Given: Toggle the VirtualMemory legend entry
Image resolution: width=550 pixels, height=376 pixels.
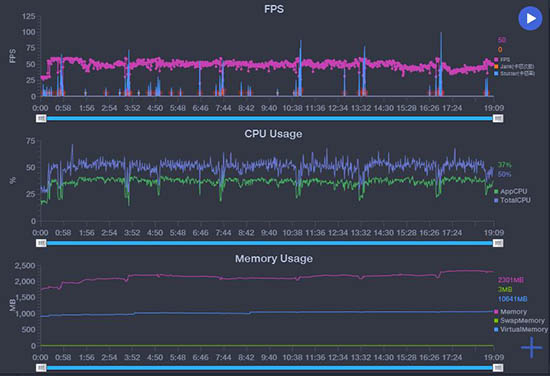Looking at the screenshot, I should tap(521, 329).
